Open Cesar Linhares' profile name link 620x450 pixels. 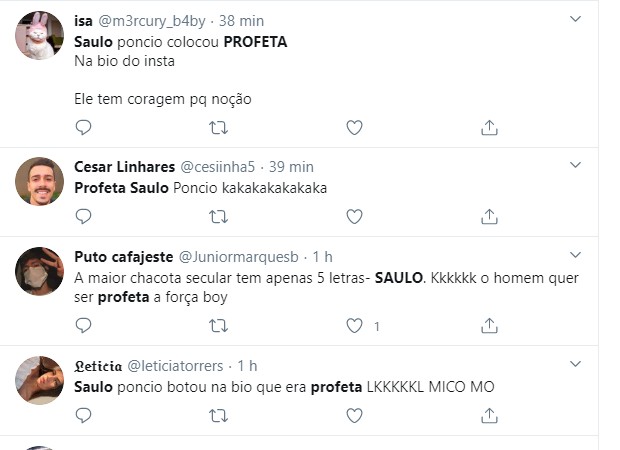coord(123,166)
